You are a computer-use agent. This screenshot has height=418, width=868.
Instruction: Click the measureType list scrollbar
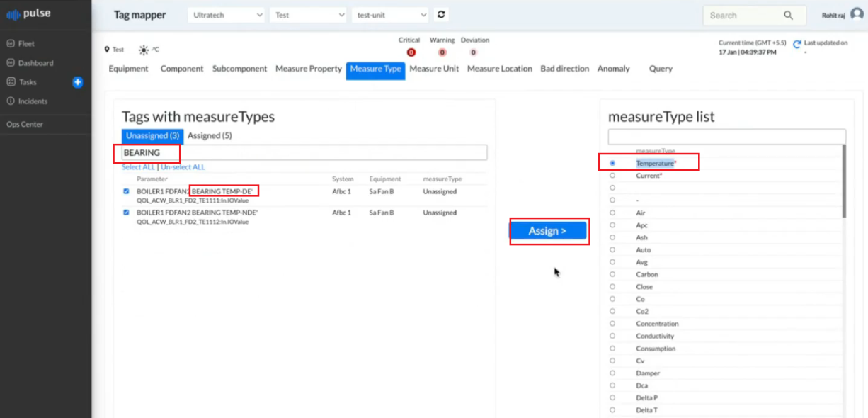[x=843, y=181]
